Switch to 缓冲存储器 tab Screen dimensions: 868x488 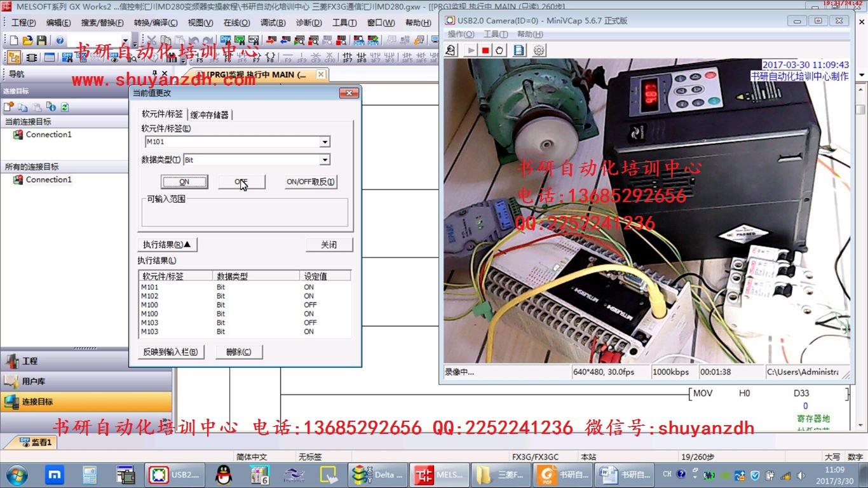(210, 114)
